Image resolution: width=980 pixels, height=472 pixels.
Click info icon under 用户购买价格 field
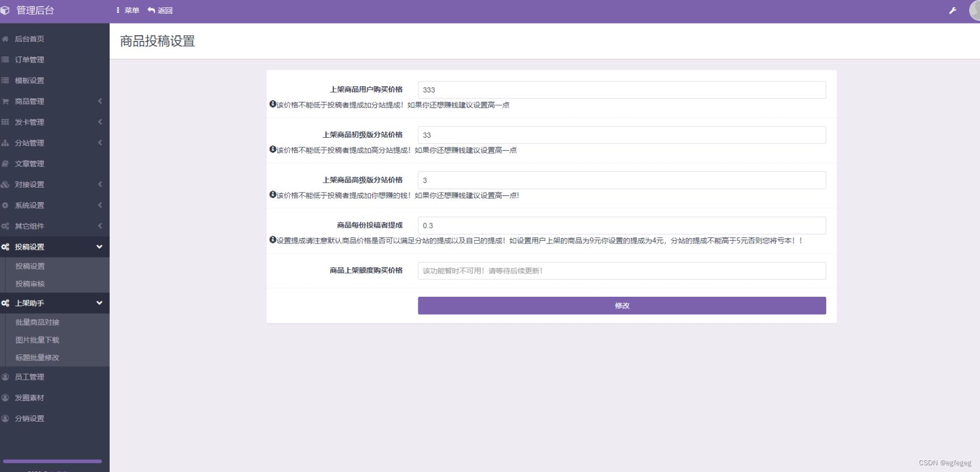click(x=273, y=104)
